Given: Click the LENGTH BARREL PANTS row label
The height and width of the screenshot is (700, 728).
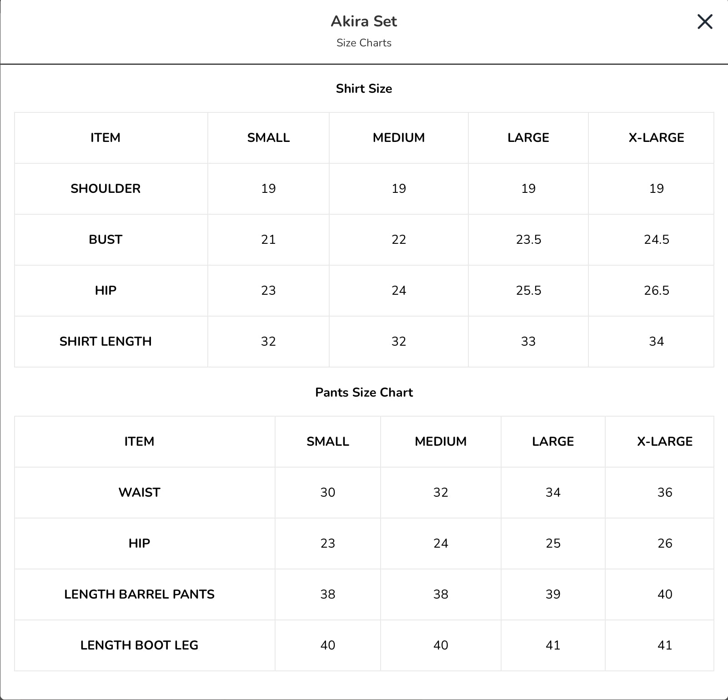Looking at the screenshot, I should (x=139, y=594).
